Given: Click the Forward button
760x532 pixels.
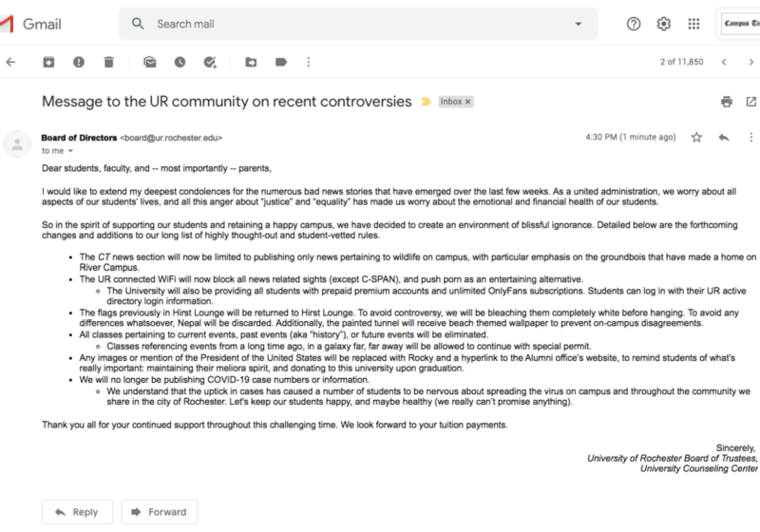Looking at the screenshot, I should [158, 512].
